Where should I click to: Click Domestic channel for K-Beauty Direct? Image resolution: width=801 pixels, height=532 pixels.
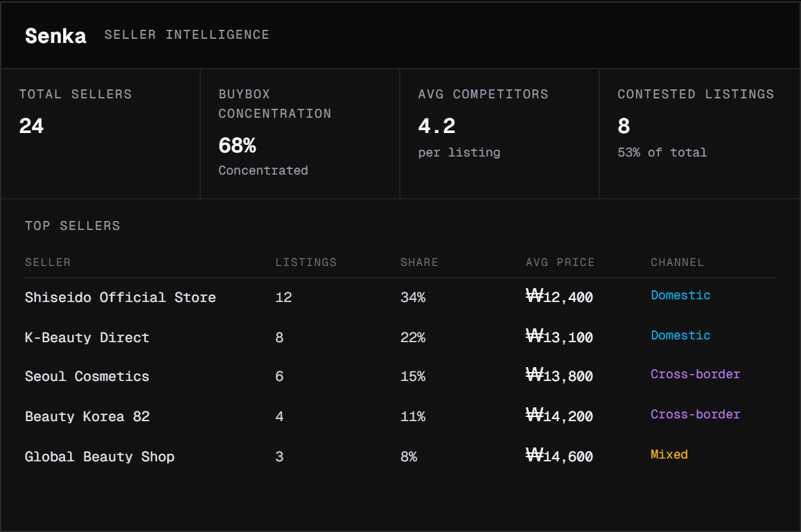680,335
